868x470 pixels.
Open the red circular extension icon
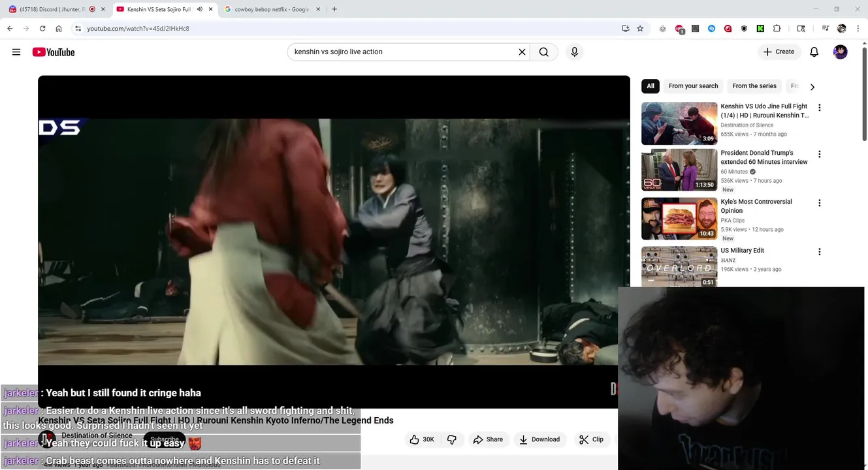coord(728,29)
